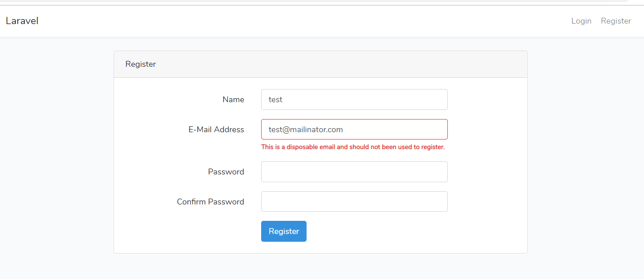
Task: Click the Name field label
Action: tap(233, 100)
